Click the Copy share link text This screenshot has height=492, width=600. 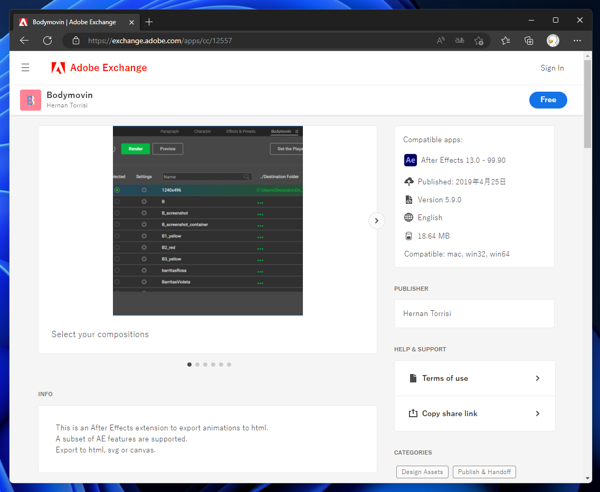click(450, 413)
